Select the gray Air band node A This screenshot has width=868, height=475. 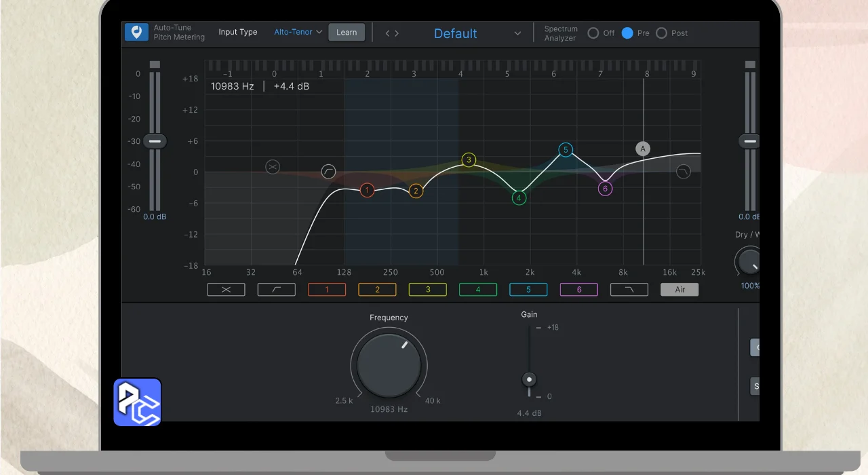(643, 149)
